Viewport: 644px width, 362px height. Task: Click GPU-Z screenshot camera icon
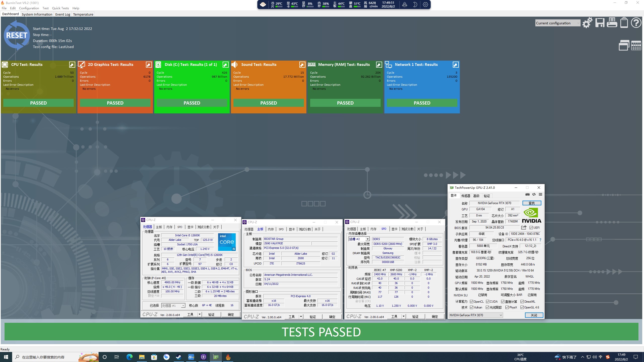point(528,195)
